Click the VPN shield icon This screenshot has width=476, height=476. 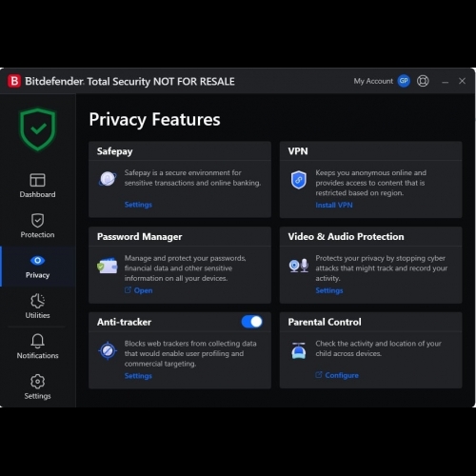(299, 180)
